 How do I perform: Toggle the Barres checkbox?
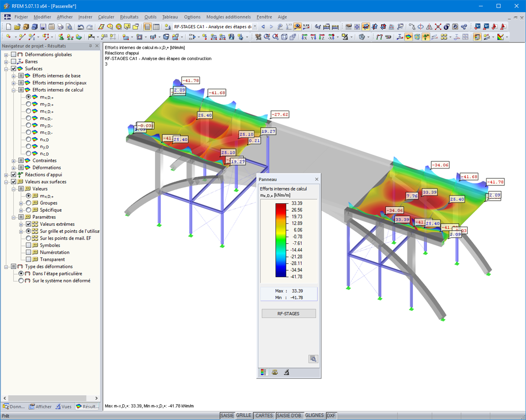(x=14, y=62)
